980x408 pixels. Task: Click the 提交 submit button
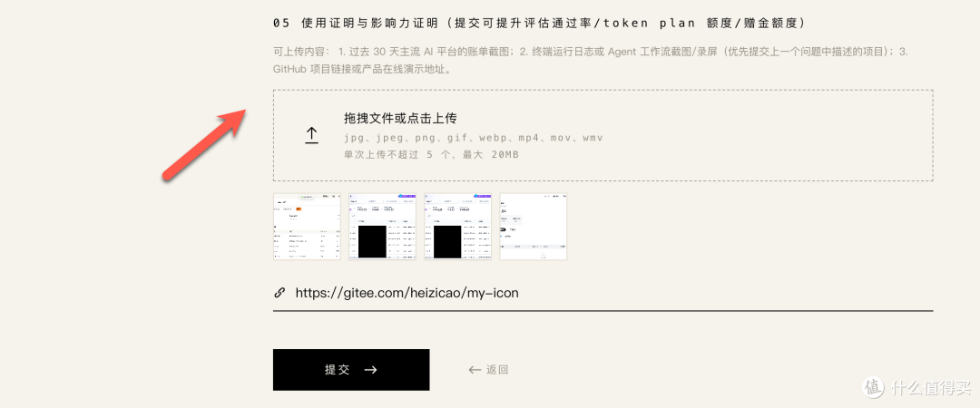click(x=351, y=370)
